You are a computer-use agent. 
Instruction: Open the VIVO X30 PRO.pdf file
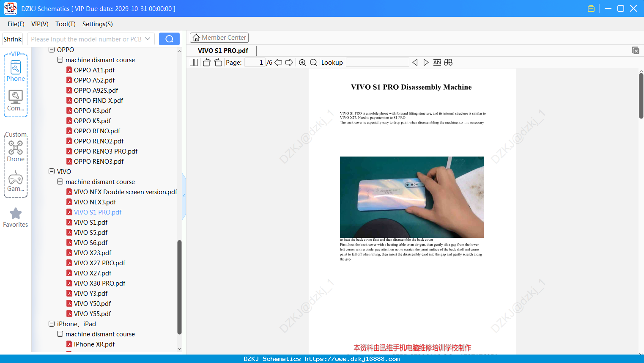(x=100, y=283)
